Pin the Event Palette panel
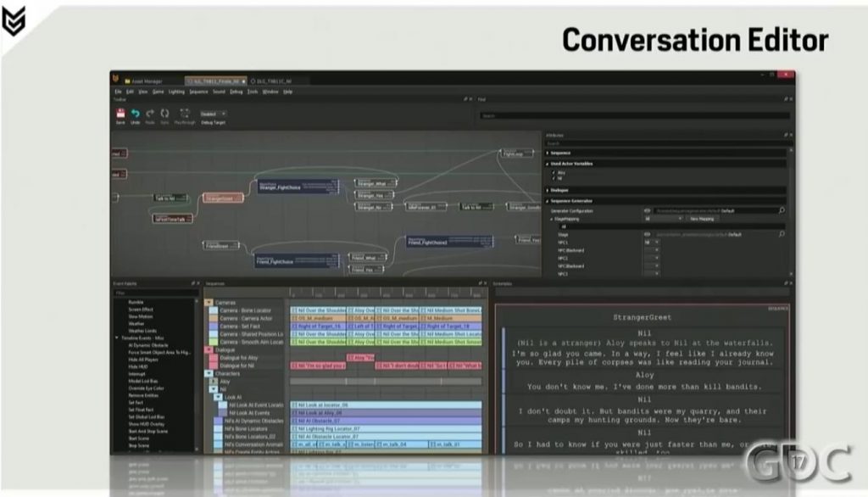The image size is (868, 497). point(192,283)
